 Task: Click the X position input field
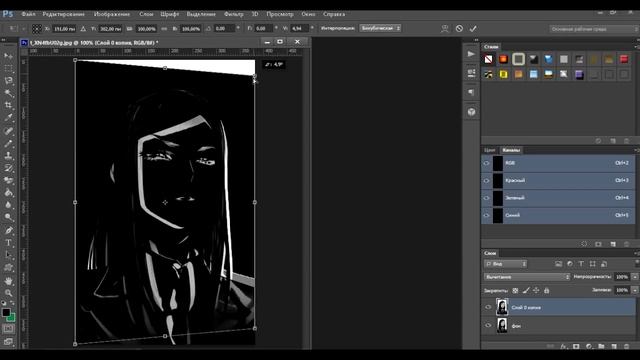(x=64, y=29)
